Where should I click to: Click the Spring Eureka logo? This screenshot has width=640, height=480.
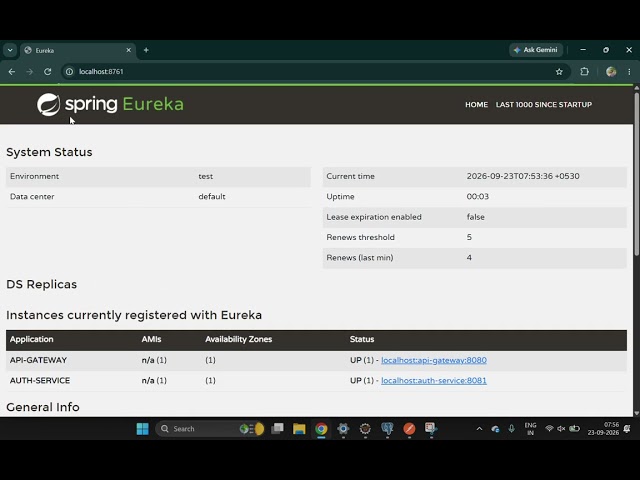[110, 104]
